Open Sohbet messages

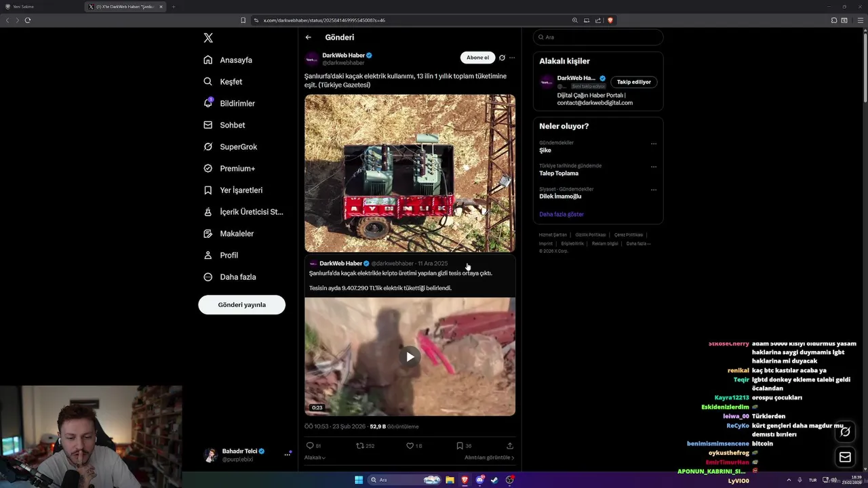point(224,125)
